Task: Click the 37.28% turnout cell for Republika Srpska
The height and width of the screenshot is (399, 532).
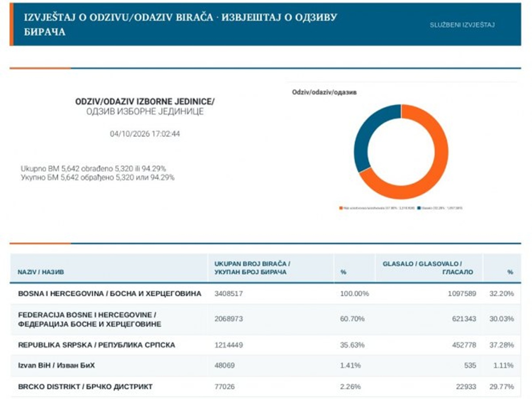Action: [x=504, y=345]
